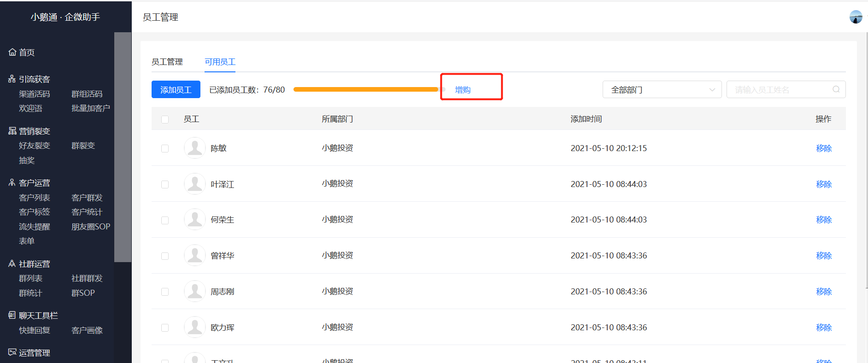The width and height of the screenshot is (868, 363).
Task: Check the box for 周志刚
Action: pos(165,292)
